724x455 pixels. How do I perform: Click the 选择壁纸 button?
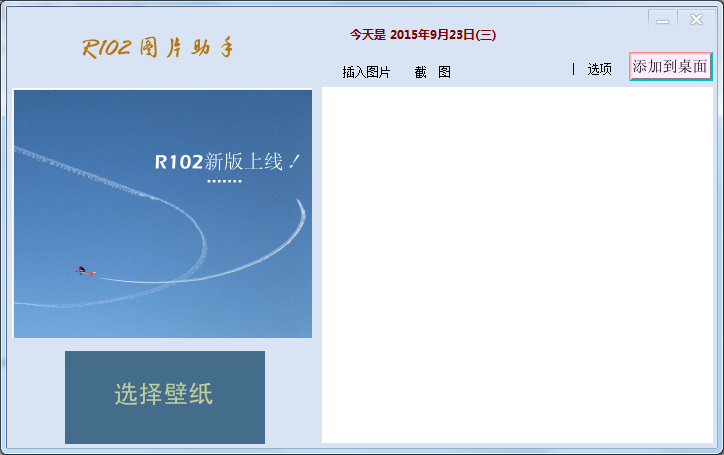(164, 396)
